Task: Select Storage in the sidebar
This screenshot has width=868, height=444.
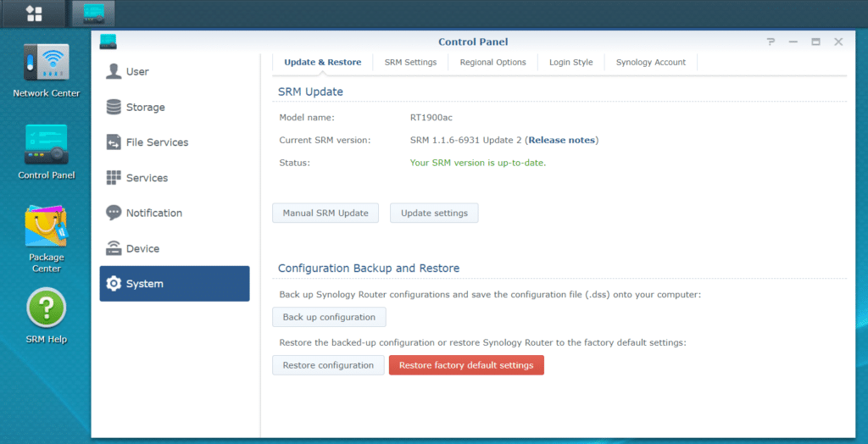Action: click(x=175, y=107)
